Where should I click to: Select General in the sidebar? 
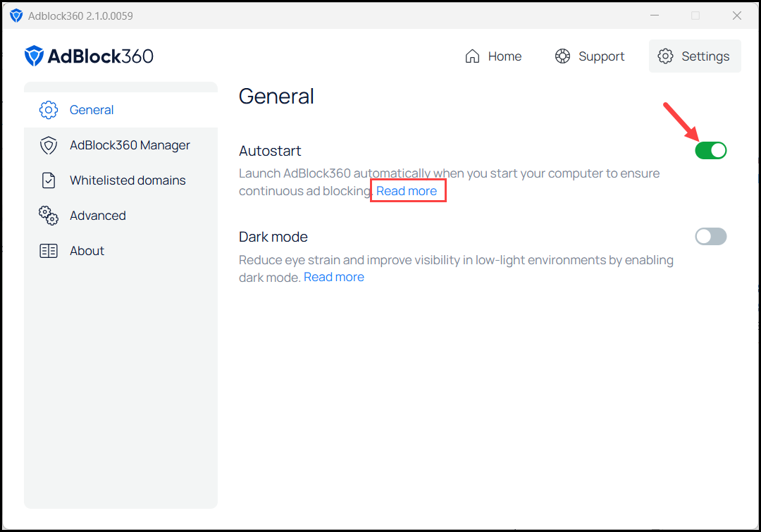(121, 110)
